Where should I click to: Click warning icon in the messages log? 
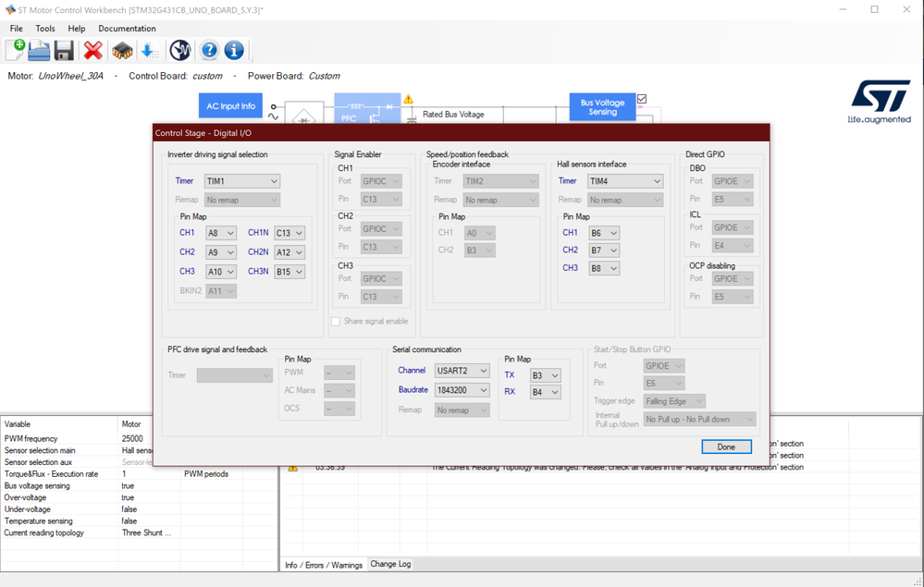pos(292,468)
